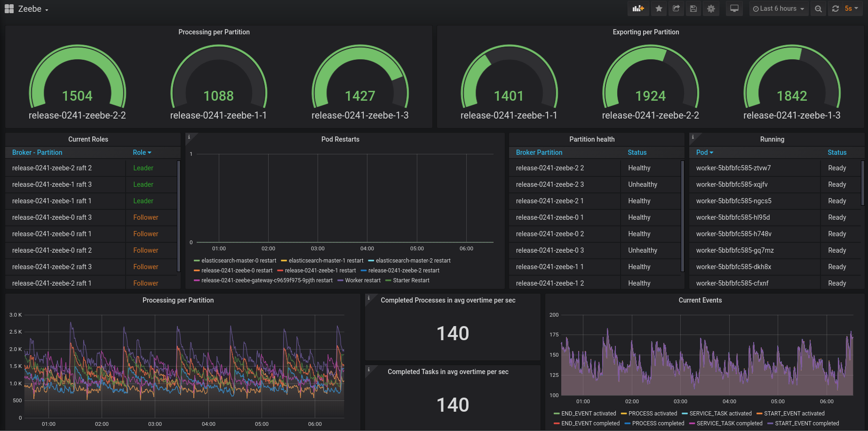Click info icon on Running panel
Image resolution: width=868 pixels, height=431 pixels.
pos(693,137)
